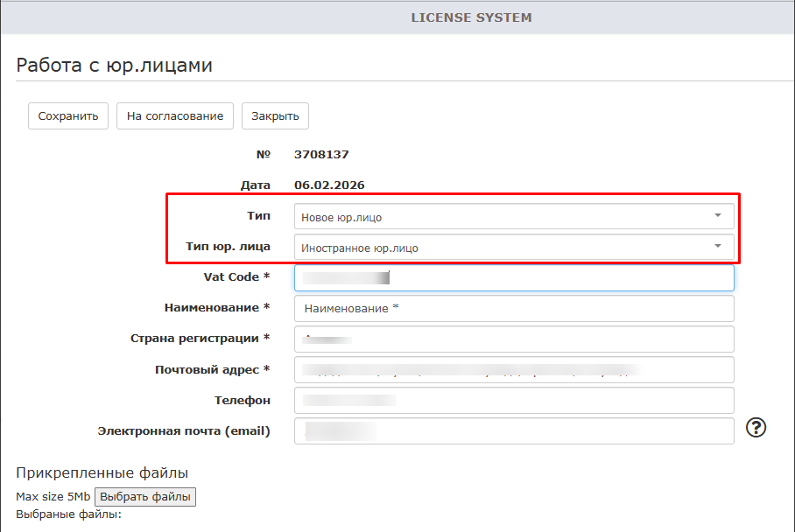Send form via На согласование button

point(175,115)
